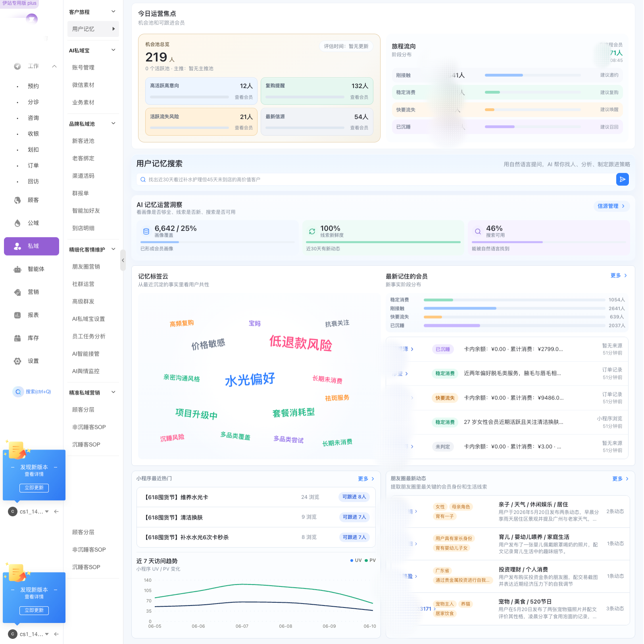Collapse the AI私域宝 group

click(113, 50)
